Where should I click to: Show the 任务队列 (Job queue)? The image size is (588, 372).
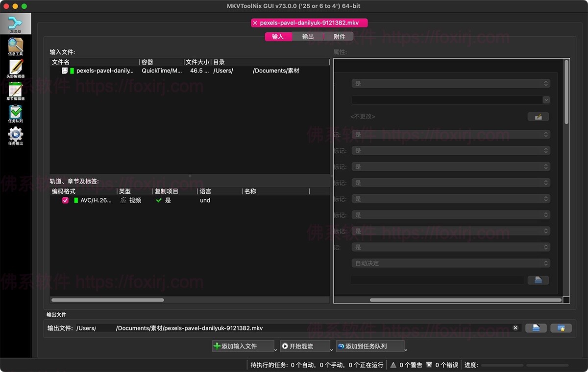(16, 113)
